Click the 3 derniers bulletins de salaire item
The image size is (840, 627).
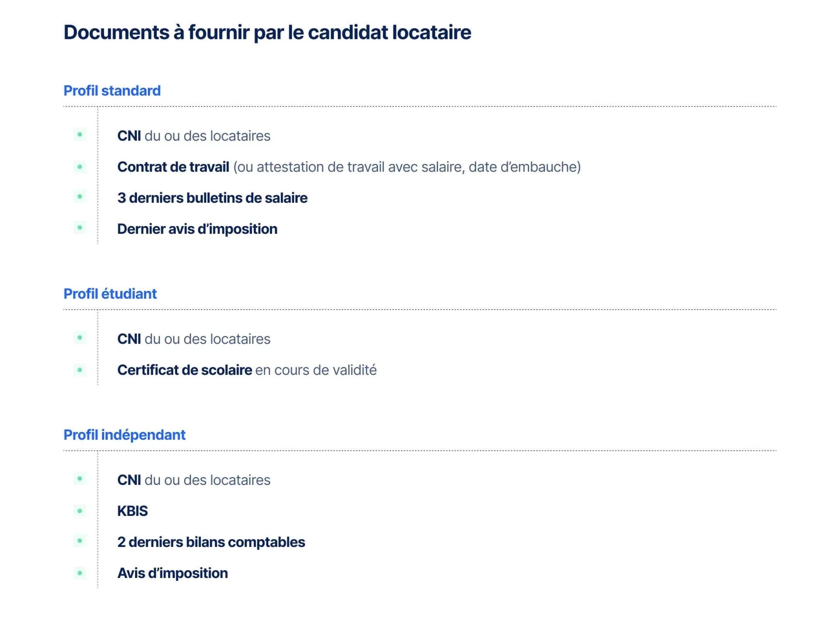212,198
